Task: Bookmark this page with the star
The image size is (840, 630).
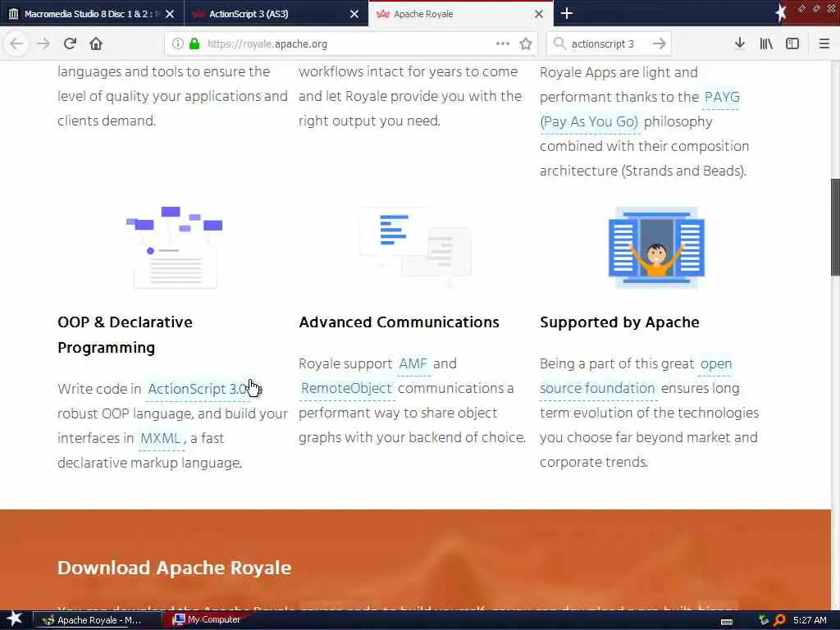Action: [x=526, y=44]
